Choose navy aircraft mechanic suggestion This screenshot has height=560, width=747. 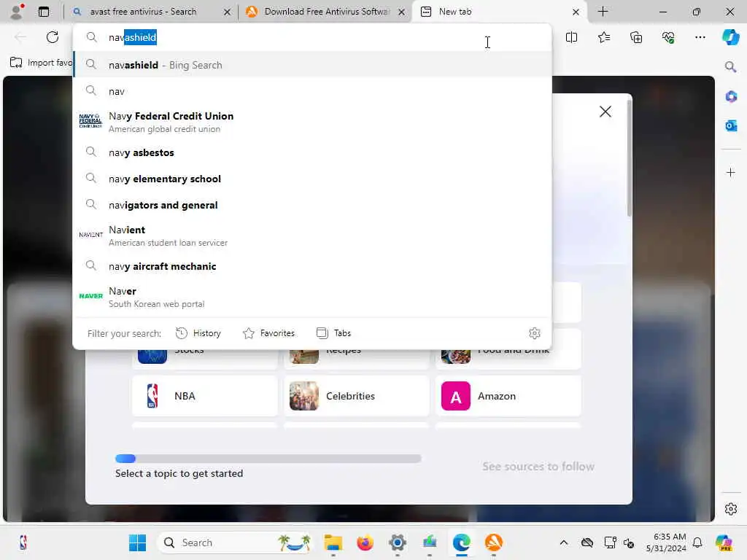click(x=312, y=266)
